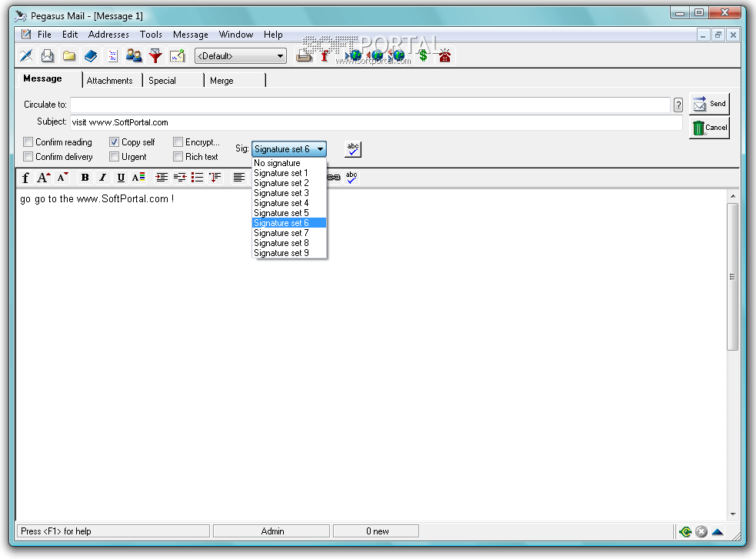The image size is (756, 559).
Task: Click the red f font icon in top toolbar
Action: point(325,56)
